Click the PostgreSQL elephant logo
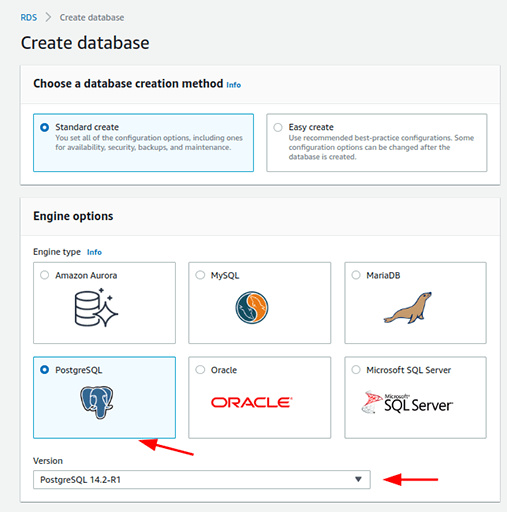Screen dimensions: 507x512 (x=97, y=402)
